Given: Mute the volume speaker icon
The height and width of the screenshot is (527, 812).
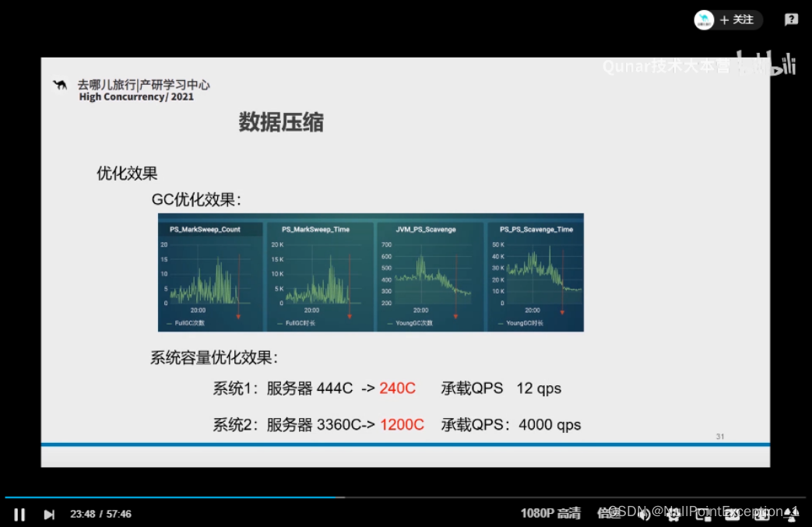Looking at the screenshot, I should [x=645, y=514].
